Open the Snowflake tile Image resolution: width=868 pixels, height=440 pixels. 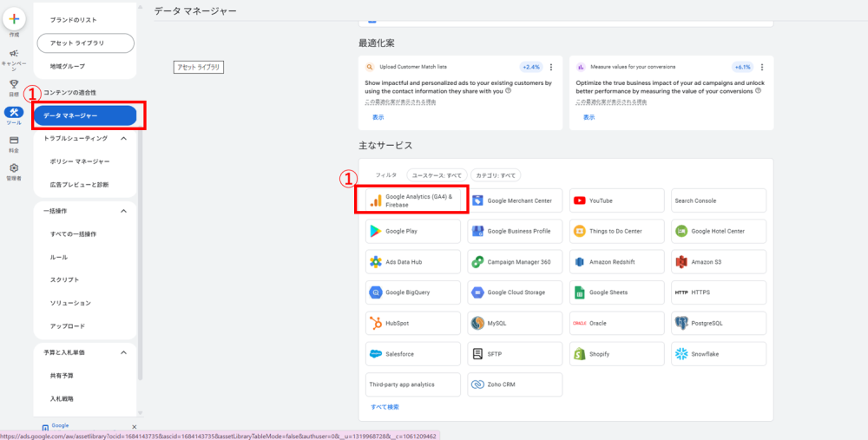point(719,354)
